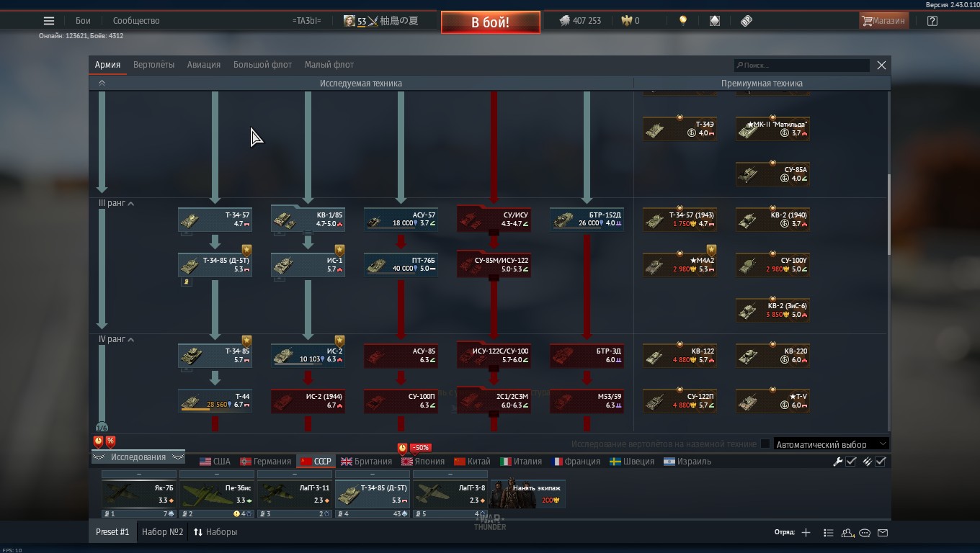Switch to the Большой флот tab

262,65
